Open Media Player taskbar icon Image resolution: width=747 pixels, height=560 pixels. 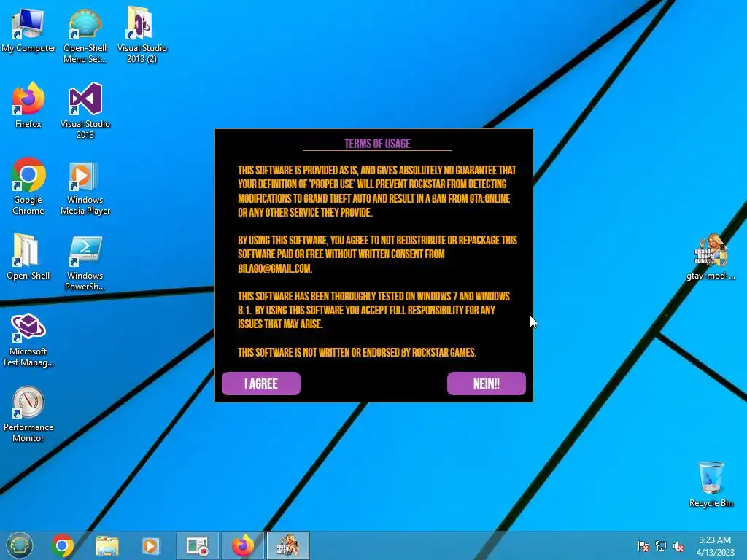point(151,545)
